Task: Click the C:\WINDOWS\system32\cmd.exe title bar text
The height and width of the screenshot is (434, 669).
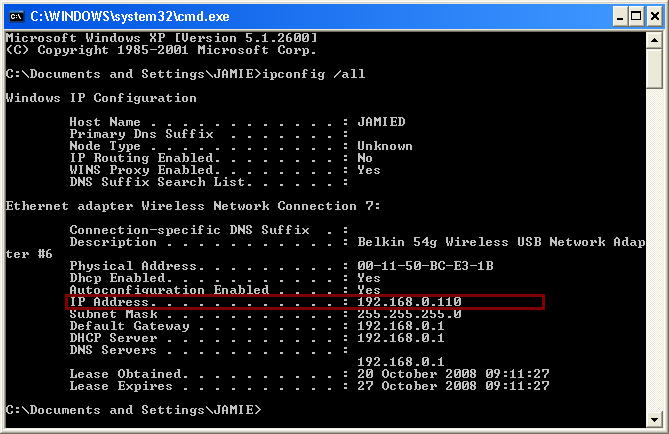Action: (x=130, y=16)
